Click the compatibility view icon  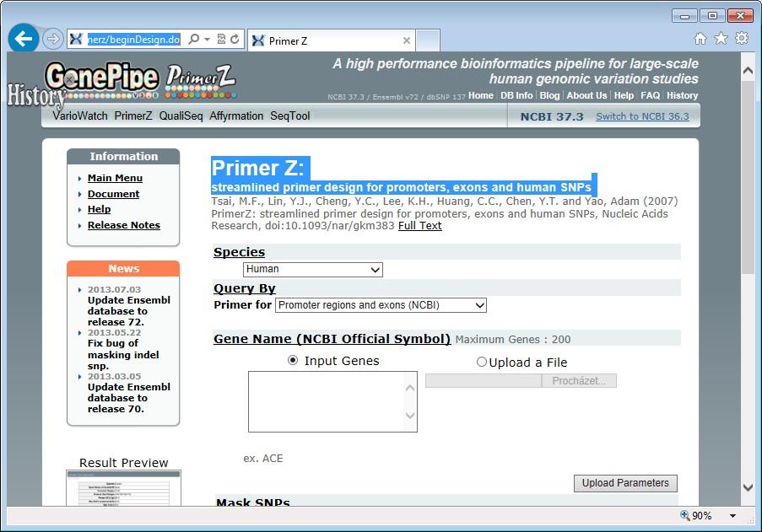(x=221, y=39)
